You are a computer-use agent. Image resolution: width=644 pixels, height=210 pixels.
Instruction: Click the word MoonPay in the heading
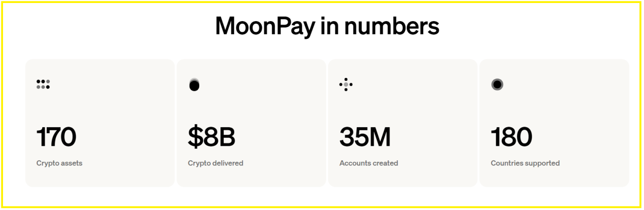pyautogui.click(x=265, y=26)
